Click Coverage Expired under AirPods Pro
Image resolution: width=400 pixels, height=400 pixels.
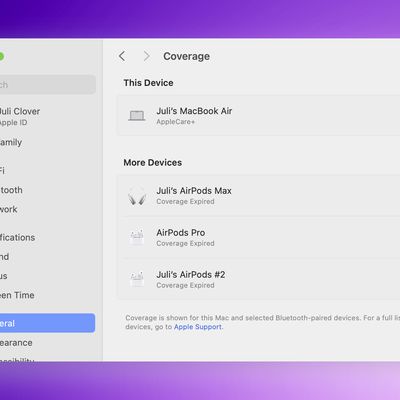pyautogui.click(x=185, y=243)
